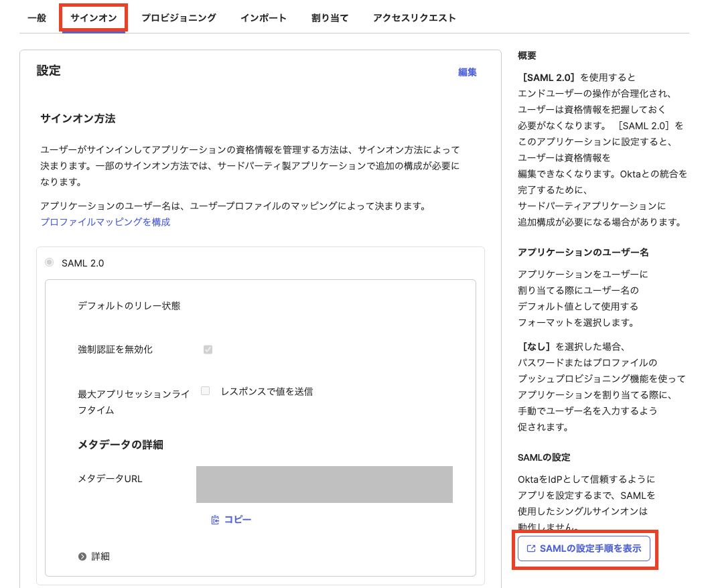710x588 pixels.
Task: Click the clipboard icon beside コピー
Action: 215,520
